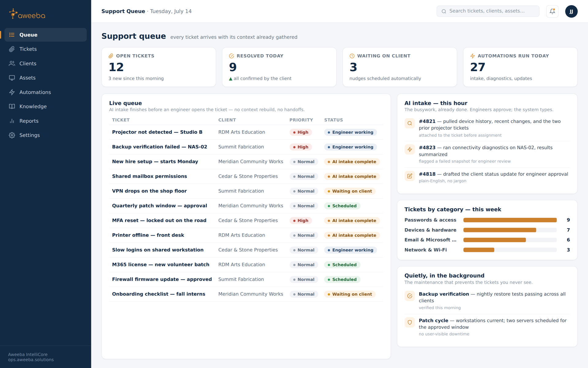Select Automations label in the sidebar
This screenshot has height=368, width=588.
click(x=35, y=92)
